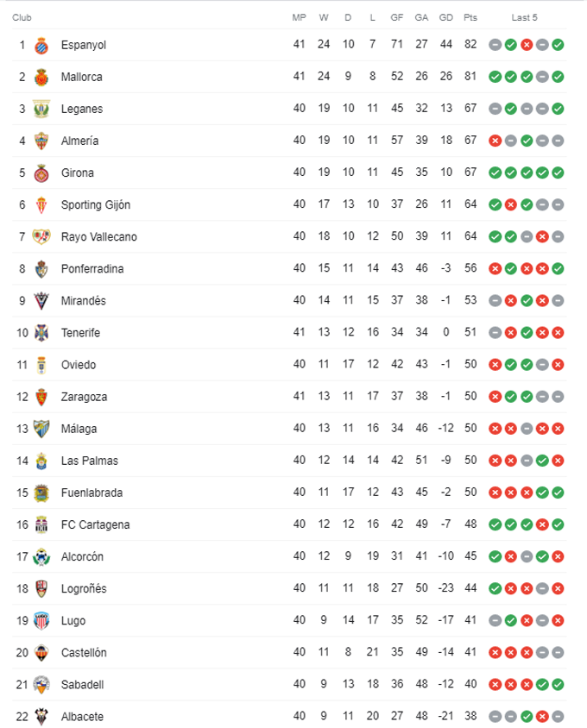This screenshot has width=587, height=728.
Task: Click the Tenerife club crest icon
Action: [41, 333]
